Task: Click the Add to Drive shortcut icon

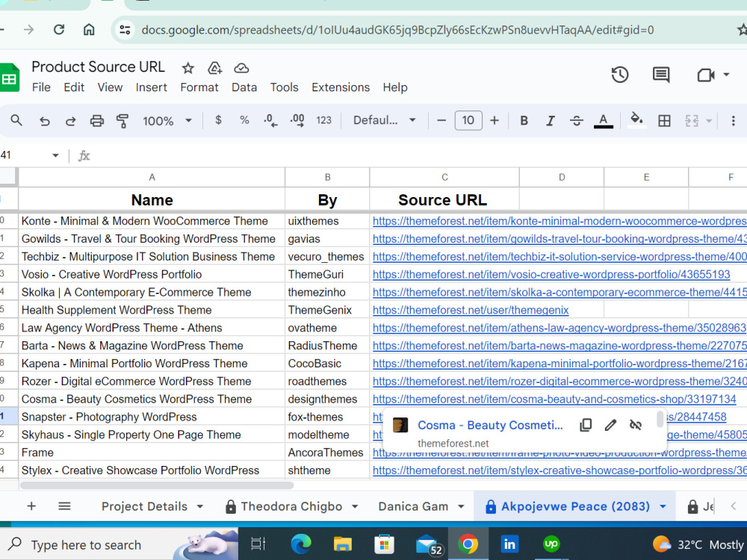Action: click(215, 68)
